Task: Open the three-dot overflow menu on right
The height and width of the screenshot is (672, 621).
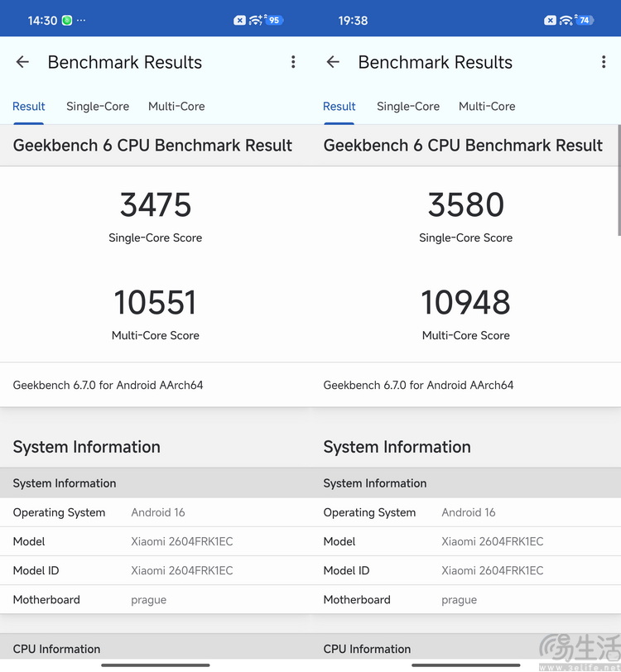Action: pyautogui.click(x=604, y=62)
